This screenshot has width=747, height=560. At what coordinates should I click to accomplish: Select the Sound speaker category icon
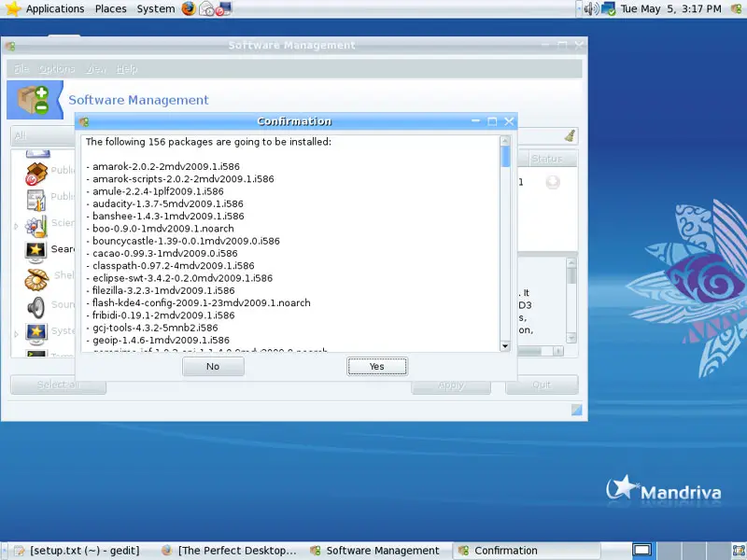pos(36,307)
